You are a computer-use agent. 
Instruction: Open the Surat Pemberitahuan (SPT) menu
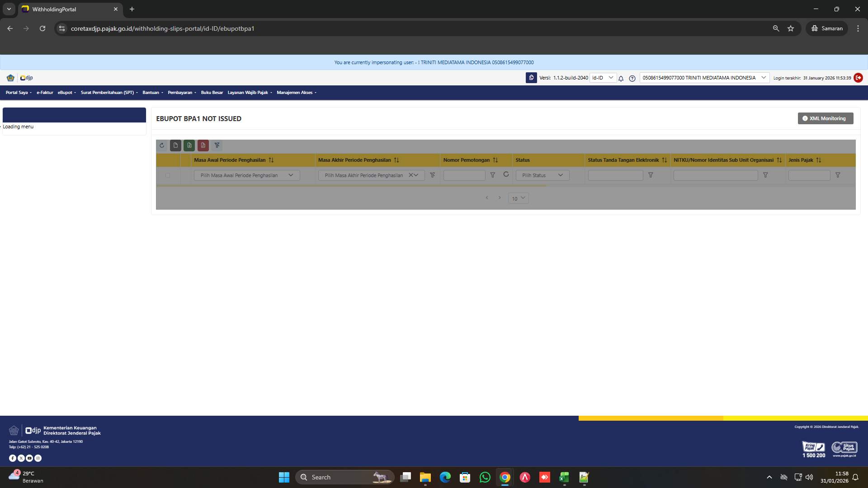(x=107, y=92)
